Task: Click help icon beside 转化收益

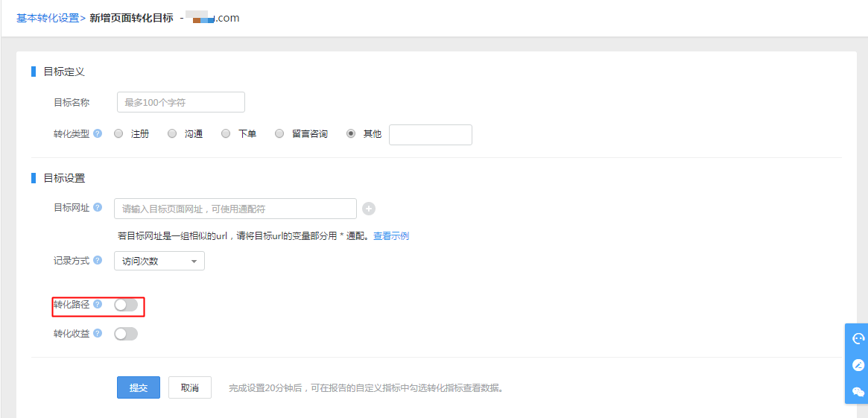Action: click(98, 333)
